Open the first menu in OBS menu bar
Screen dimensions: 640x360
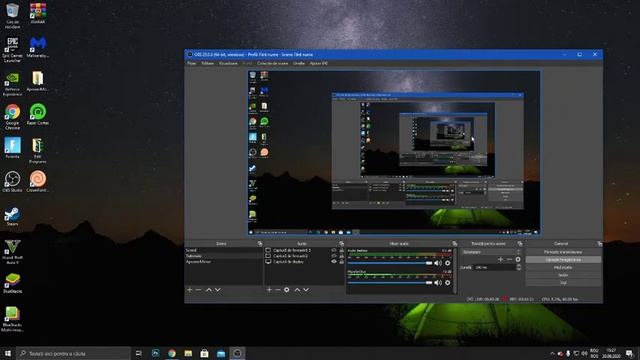tap(191, 63)
